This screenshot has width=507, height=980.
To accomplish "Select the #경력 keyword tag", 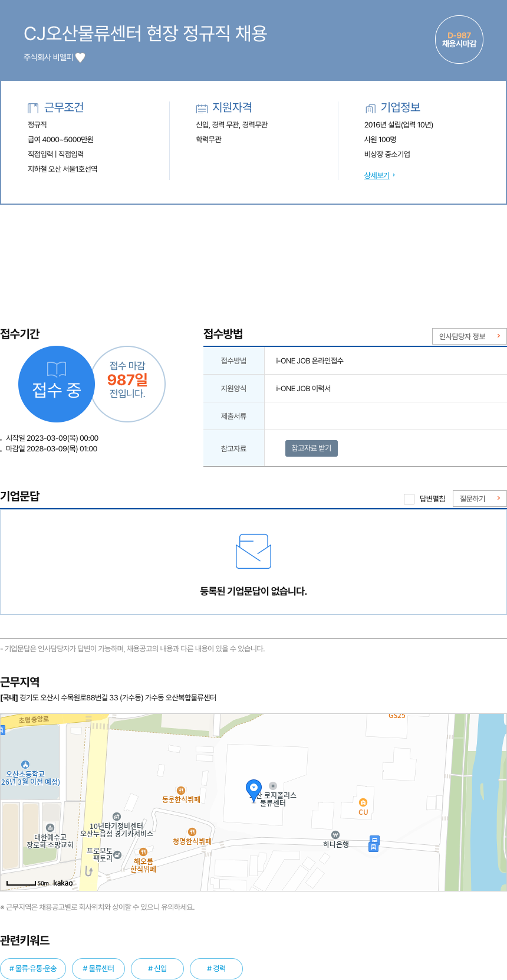I will pos(216,968).
